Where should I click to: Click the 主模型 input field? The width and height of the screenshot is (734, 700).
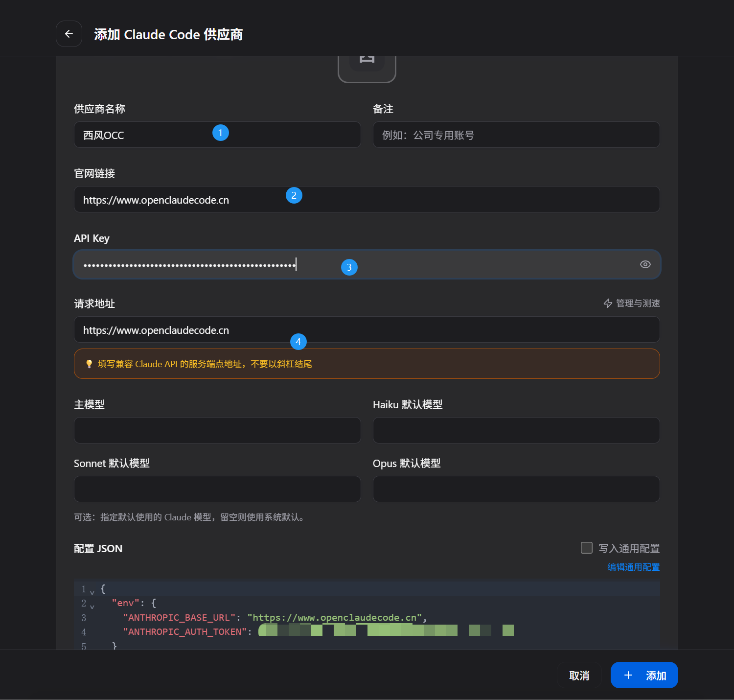click(x=217, y=430)
